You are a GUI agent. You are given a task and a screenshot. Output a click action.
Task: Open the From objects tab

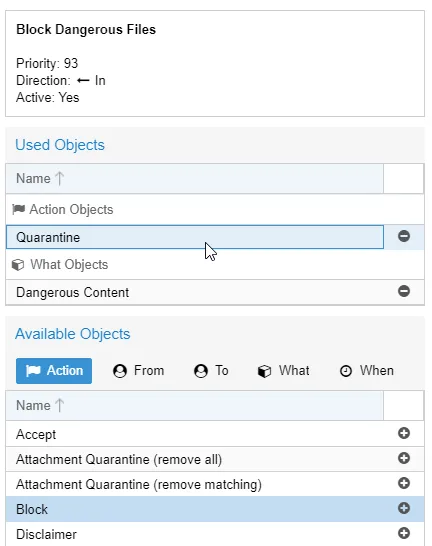click(x=138, y=371)
